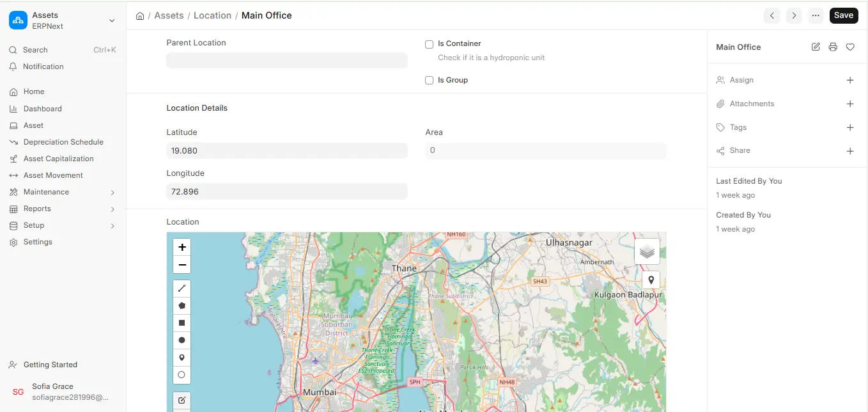Go to previous document arrow

(x=772, y=15)
